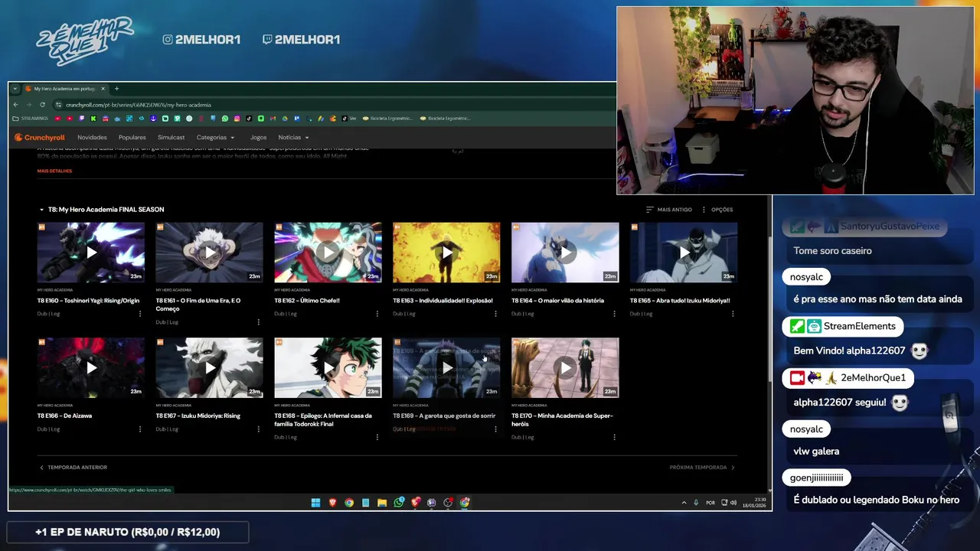The image size is (980, 551).
Task: Expand the season selector T8 Final Season
Action: (103, 210)
